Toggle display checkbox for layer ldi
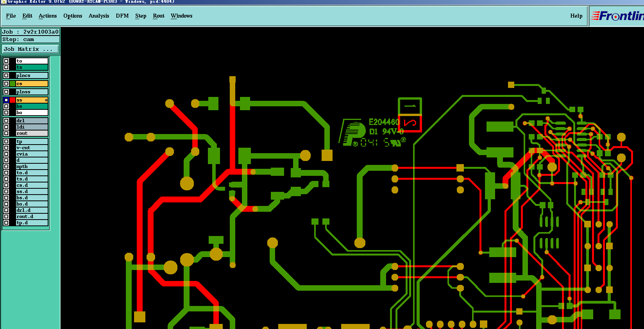Screen dimensions: 644x329 [x=6, y=127]
